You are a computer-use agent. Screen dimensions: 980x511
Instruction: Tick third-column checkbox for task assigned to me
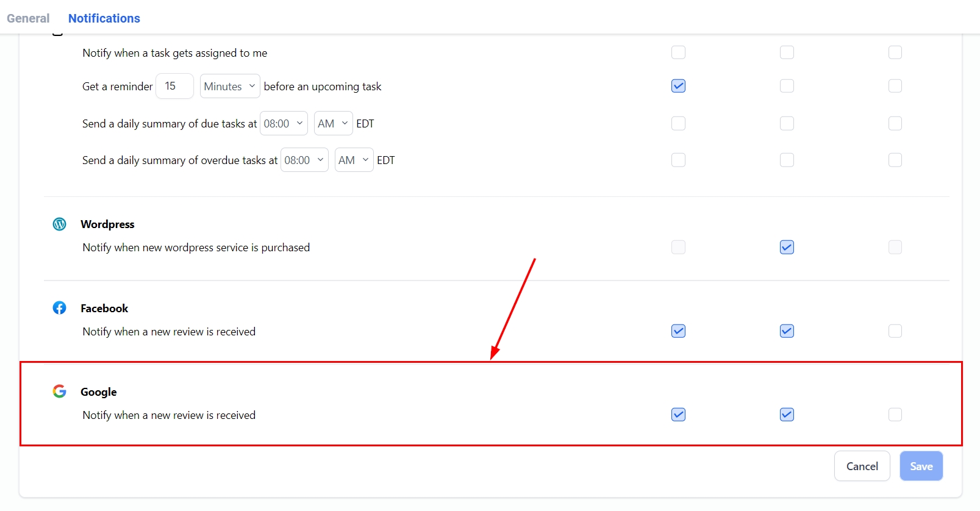895,52
